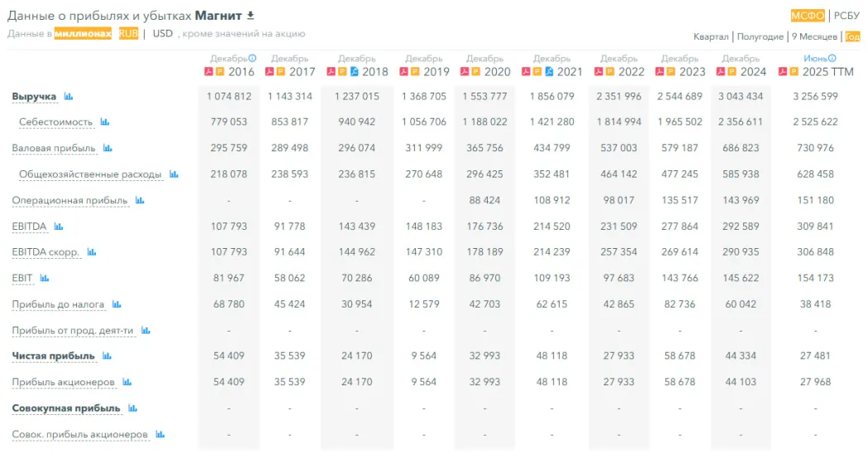Open chart icon next to Выручка
The image size is (868, 463).
pyautogui.click(x=69, y=97)
